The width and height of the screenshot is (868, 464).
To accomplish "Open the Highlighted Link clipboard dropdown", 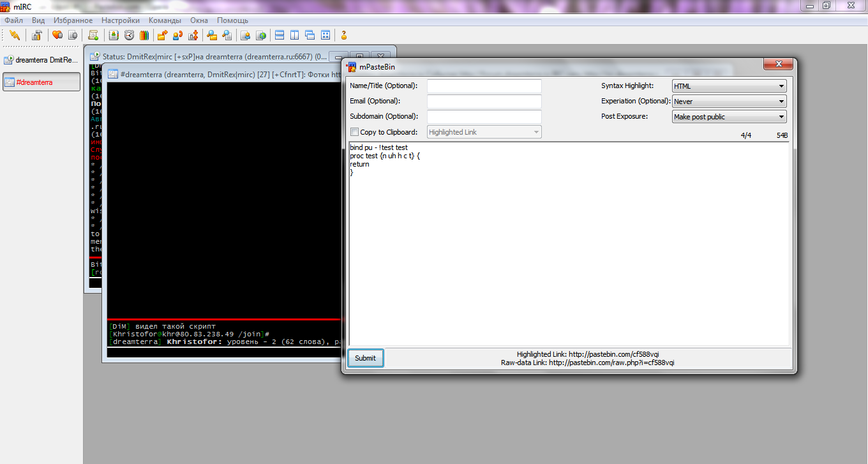I will pos(484,132).
